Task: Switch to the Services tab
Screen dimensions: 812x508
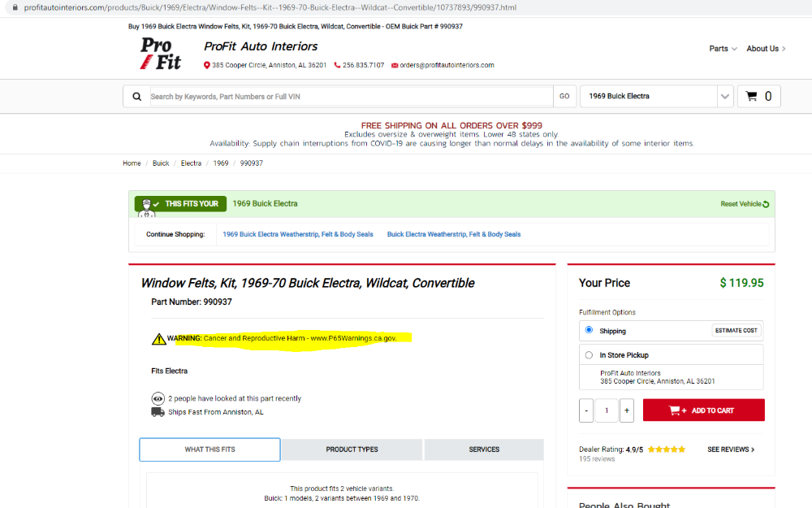Action: coord(484,449)
